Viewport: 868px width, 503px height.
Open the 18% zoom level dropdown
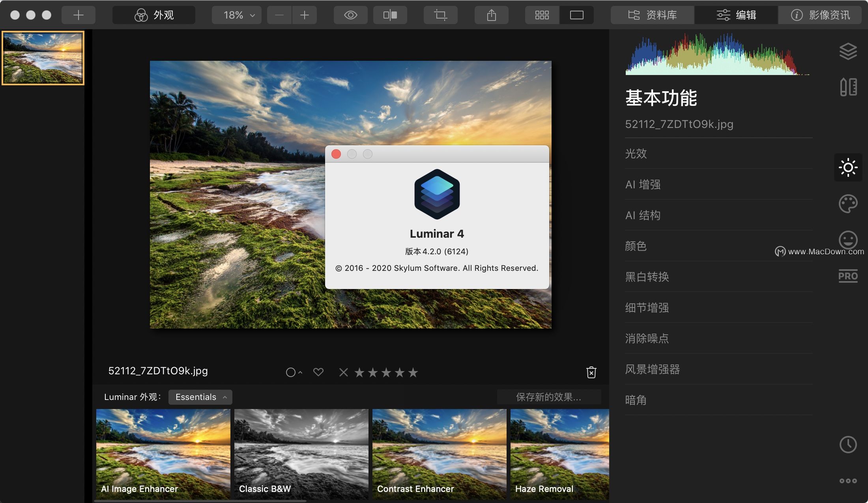point(237,15)
